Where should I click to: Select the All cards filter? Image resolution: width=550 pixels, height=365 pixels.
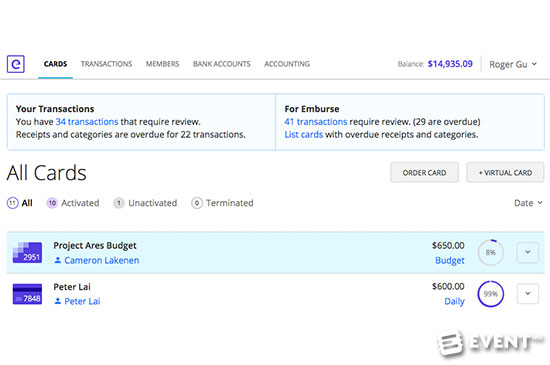point(20,203)
